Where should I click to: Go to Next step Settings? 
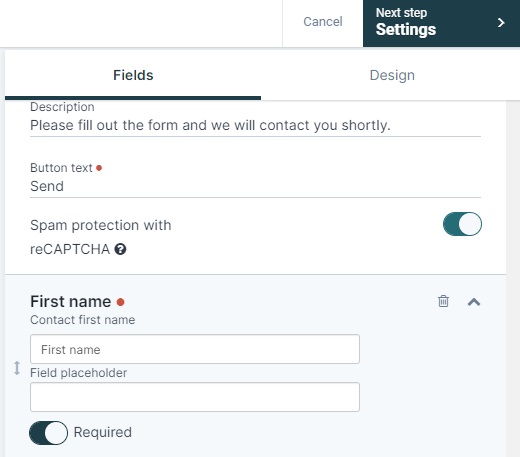click(x=441, y=23)
